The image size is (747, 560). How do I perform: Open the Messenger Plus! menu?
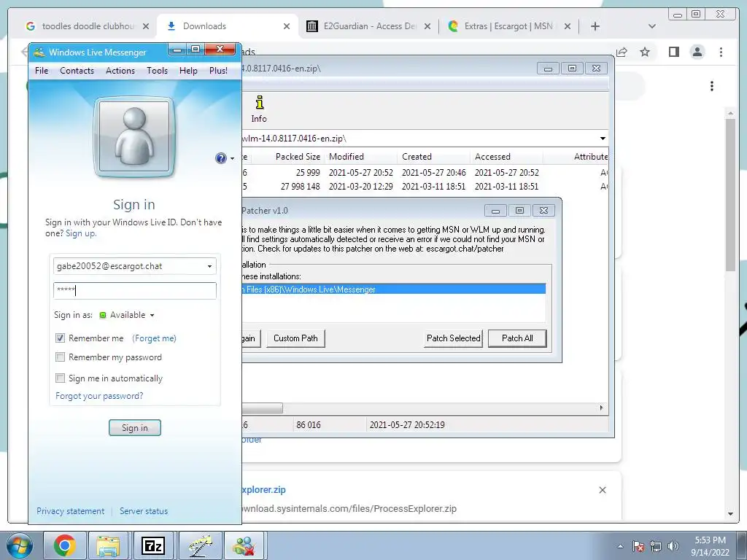point(218,71)
